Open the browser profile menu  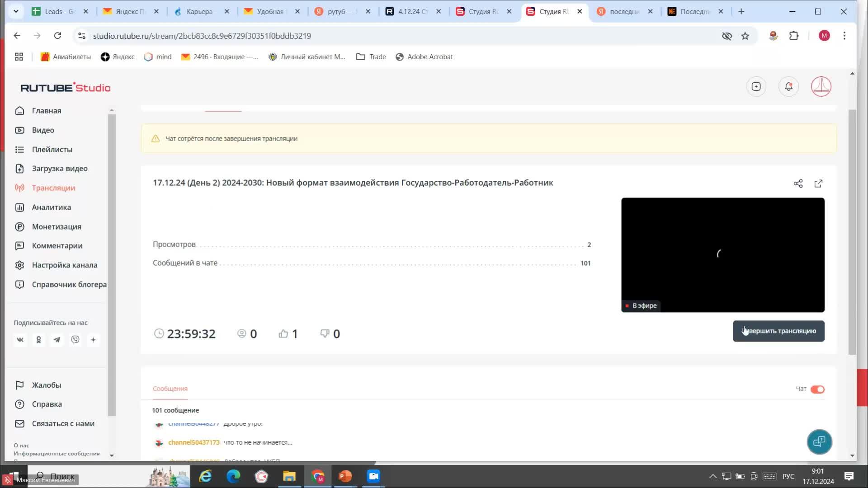click(824, 36)
